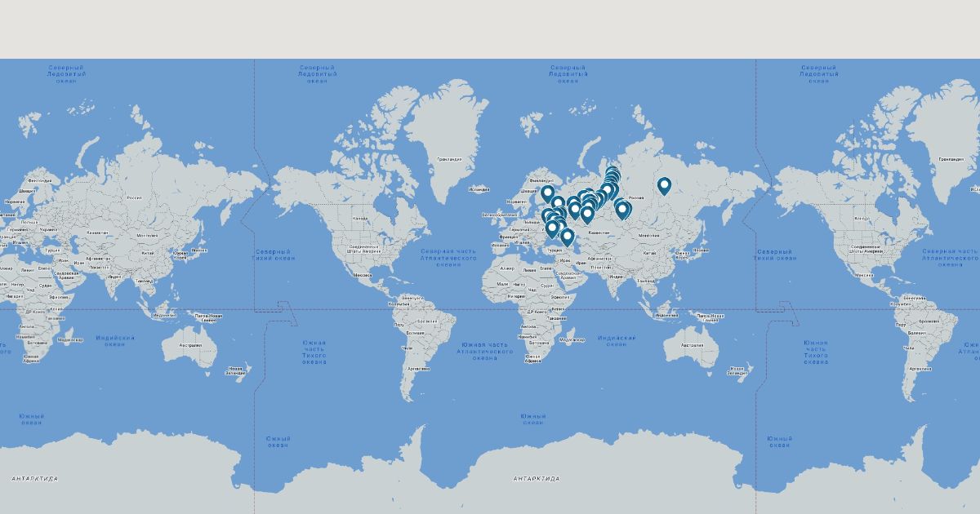Image resolution: width=980 pixels, height=514 pixels.
Task: Click the Казахстан label below the marker cluster
Action: click(x=599, y=233)
